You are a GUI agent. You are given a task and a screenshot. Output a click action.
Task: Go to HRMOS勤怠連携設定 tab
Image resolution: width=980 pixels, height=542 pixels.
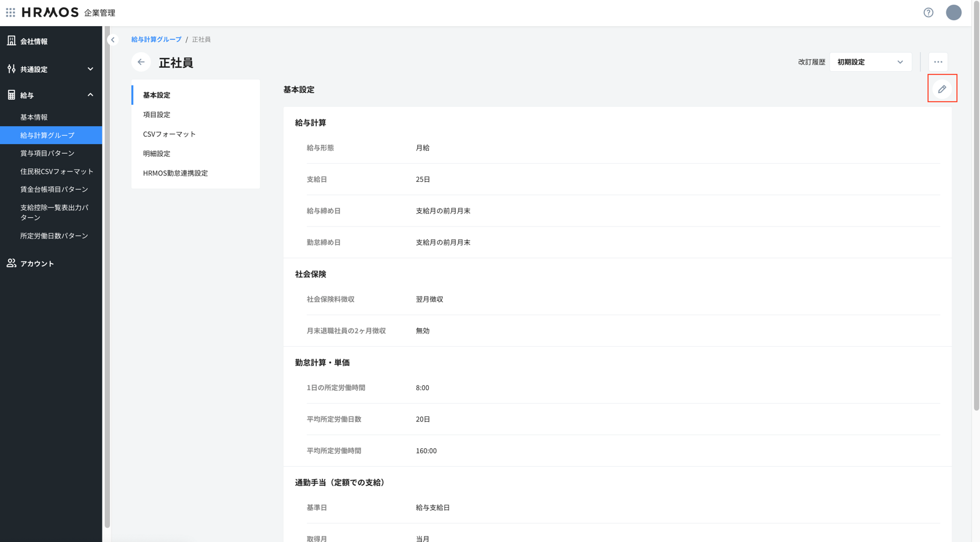[x=175, y=173]
